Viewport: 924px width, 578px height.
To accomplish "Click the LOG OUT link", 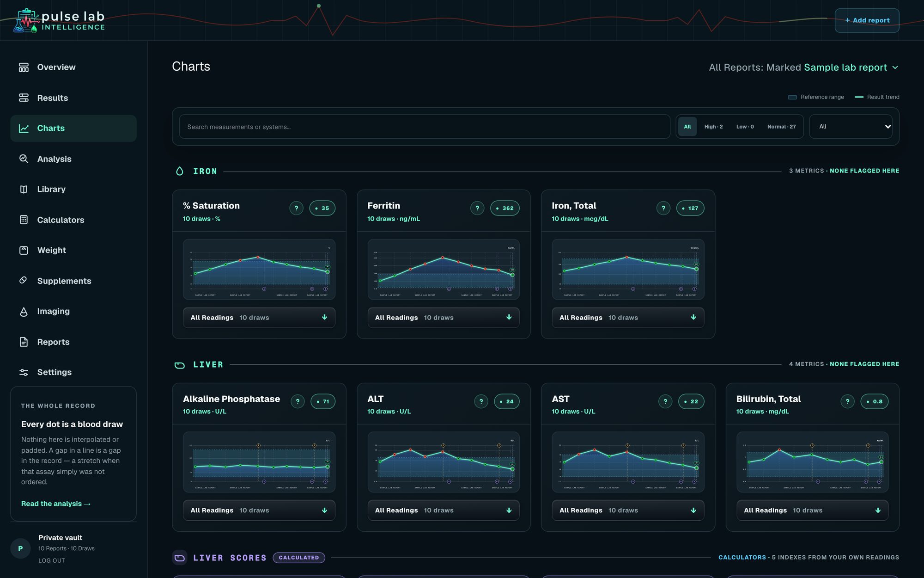I will (x=52, y=560).
